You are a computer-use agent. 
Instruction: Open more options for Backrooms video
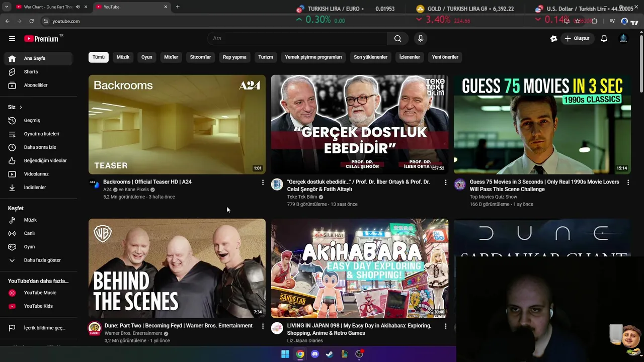263,183
